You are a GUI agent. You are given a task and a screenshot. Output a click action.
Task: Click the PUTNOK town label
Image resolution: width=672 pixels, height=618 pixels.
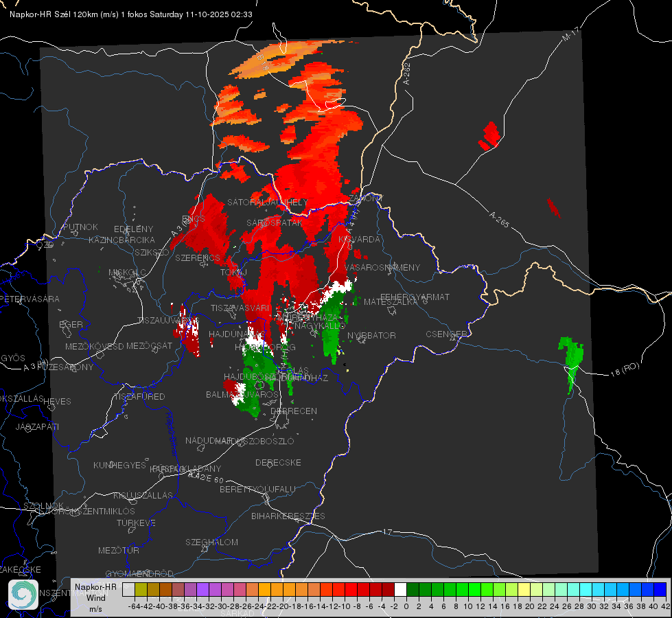click(x=80, y=227)
